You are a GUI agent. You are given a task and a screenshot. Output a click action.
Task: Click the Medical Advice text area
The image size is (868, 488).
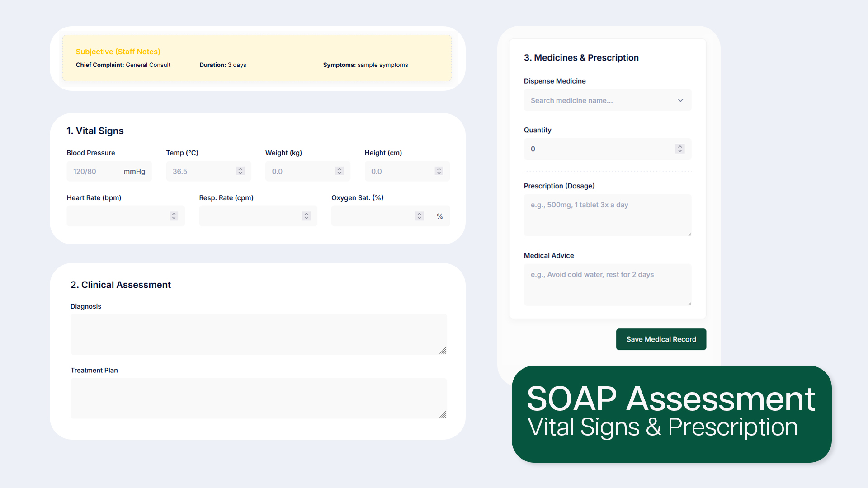pyautogui.click(x=607, y=285)
